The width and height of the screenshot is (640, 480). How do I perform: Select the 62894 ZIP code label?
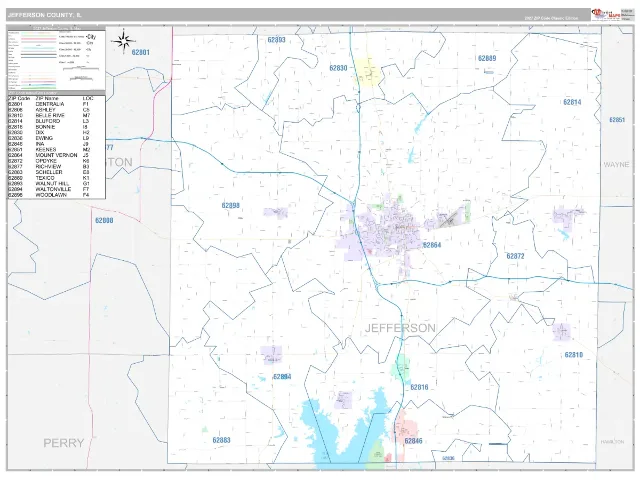(282, 377)
